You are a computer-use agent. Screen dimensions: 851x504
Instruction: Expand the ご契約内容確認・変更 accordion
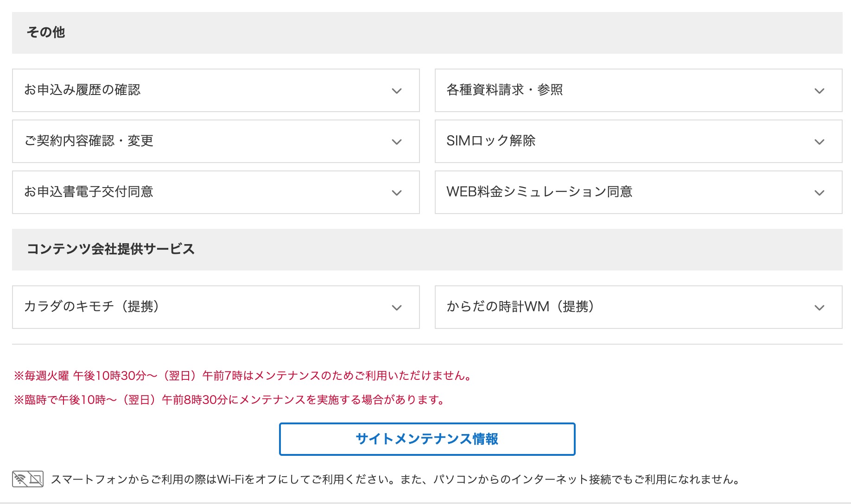tap(216, 141)
